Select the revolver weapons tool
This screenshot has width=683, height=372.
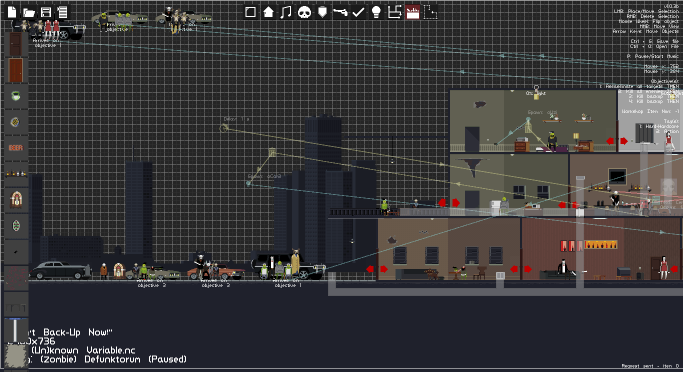click(x=340, y=12)
